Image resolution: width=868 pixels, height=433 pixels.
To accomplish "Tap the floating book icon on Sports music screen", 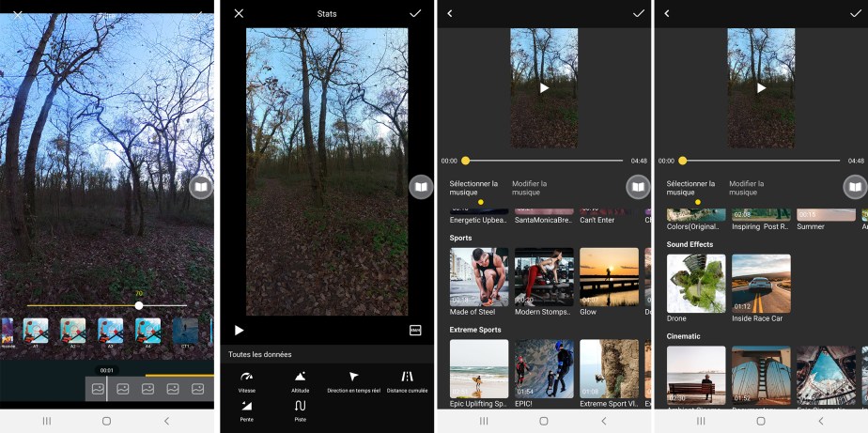I will click(x=638, y=187).
